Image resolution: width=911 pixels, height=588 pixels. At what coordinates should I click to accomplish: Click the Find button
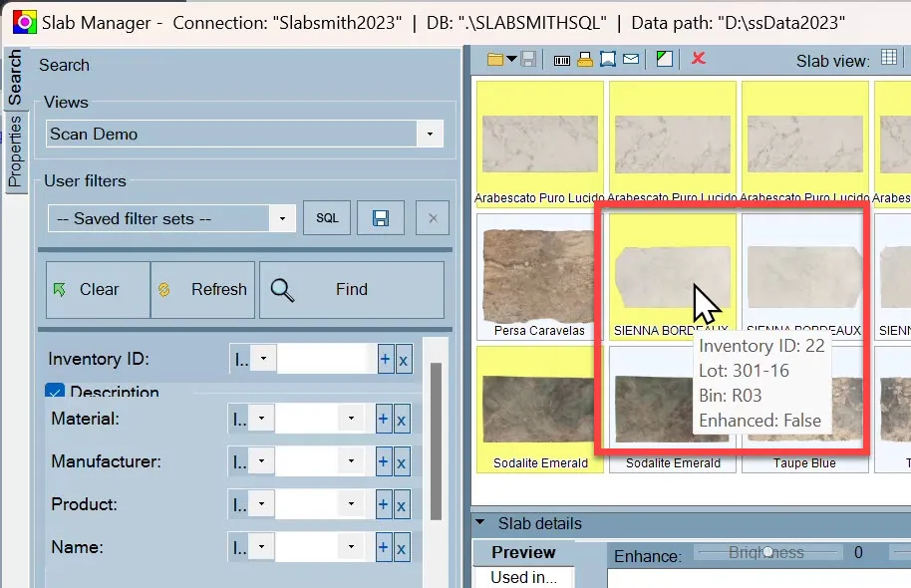pos(352,289)
